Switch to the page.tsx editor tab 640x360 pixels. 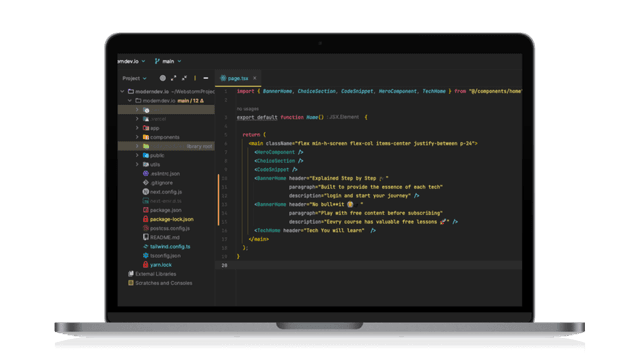tap(238, 78)
